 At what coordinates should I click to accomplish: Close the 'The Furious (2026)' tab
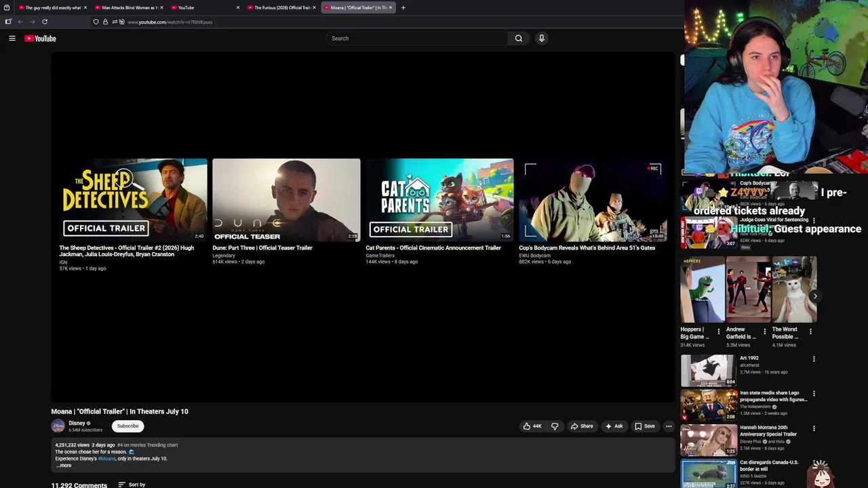point(314,7)
